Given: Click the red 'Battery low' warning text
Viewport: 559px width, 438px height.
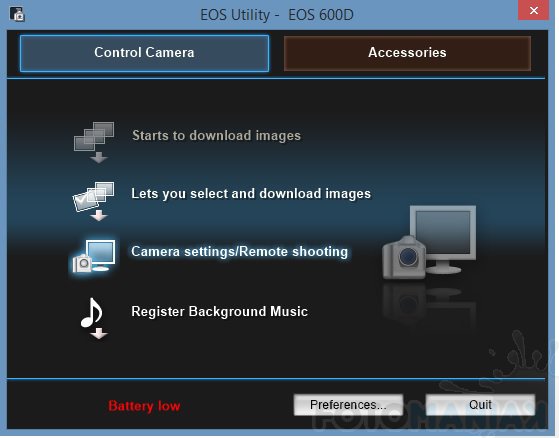Looking at the screenshot, I should click(x=144, y=406).
